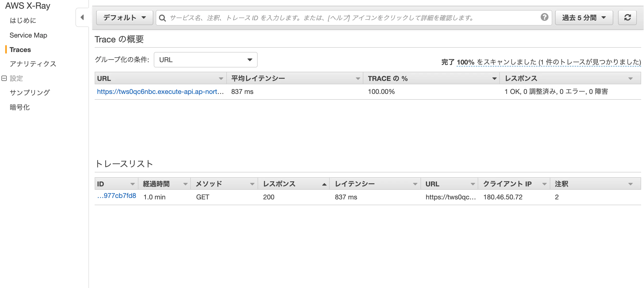Click the レイテンシー column sort arrow
The width and height of the screenshot is (644, 288).
pos(415,184)
